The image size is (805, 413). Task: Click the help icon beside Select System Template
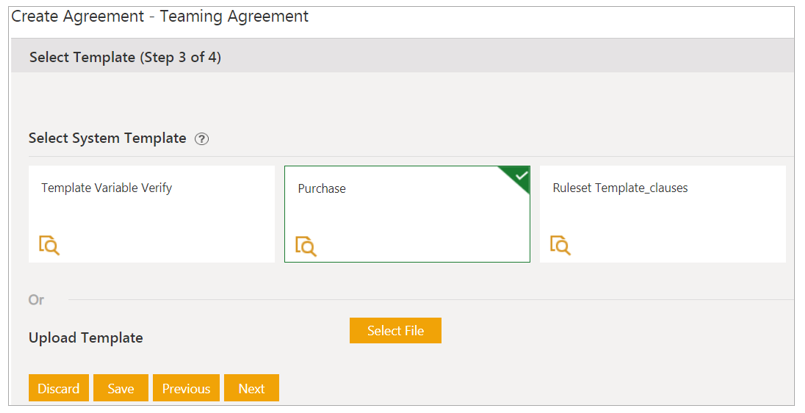click(x=202, y=139)
